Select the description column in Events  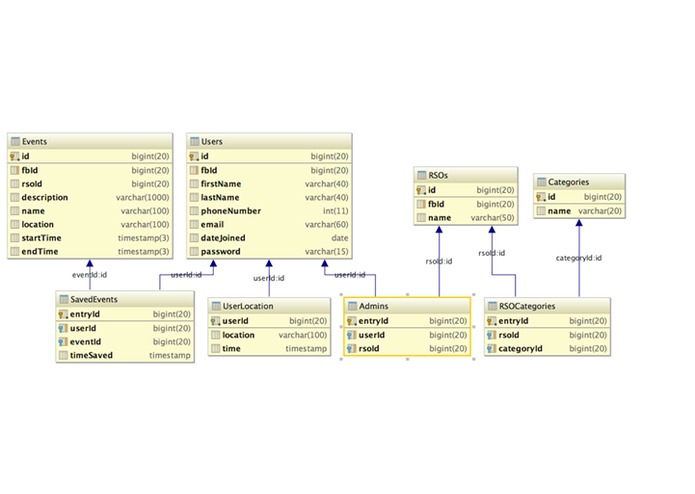coord(90,197)
